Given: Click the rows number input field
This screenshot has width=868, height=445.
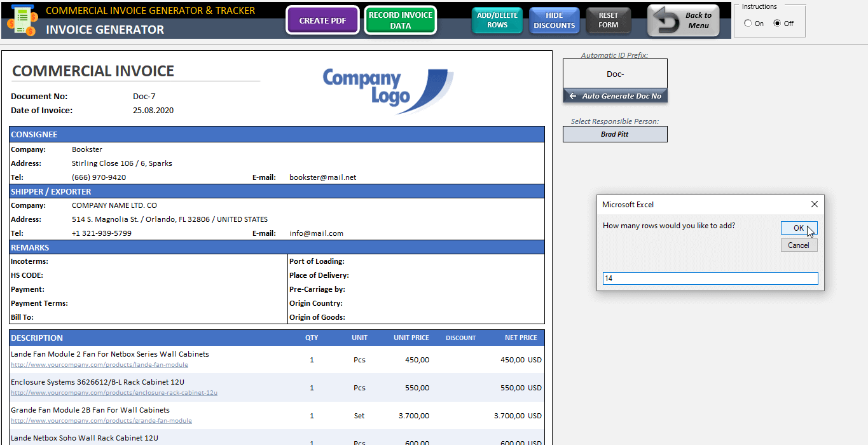Looking at the screenshot, I should 710,278.
